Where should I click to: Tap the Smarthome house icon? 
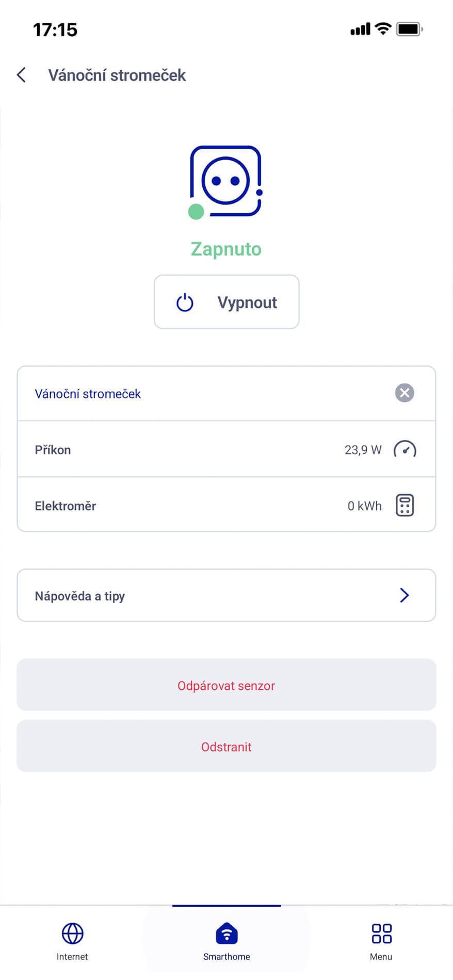click(x=226, y=934)
